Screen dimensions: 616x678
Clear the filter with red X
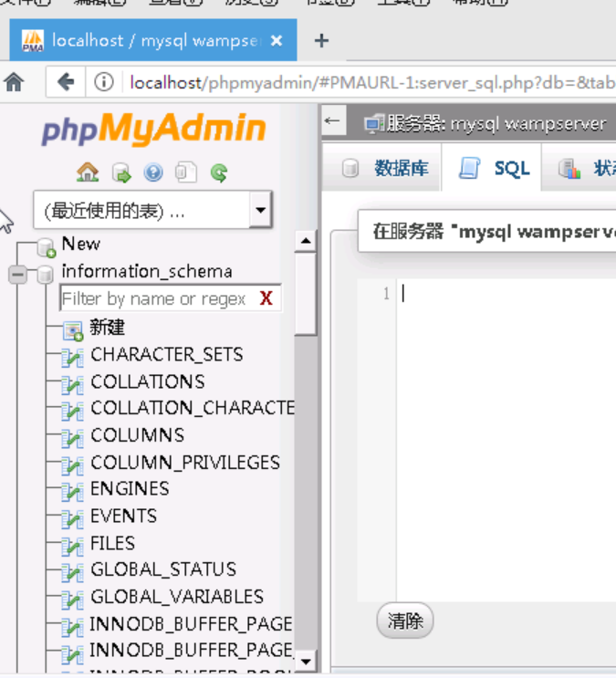click(266, 297)
